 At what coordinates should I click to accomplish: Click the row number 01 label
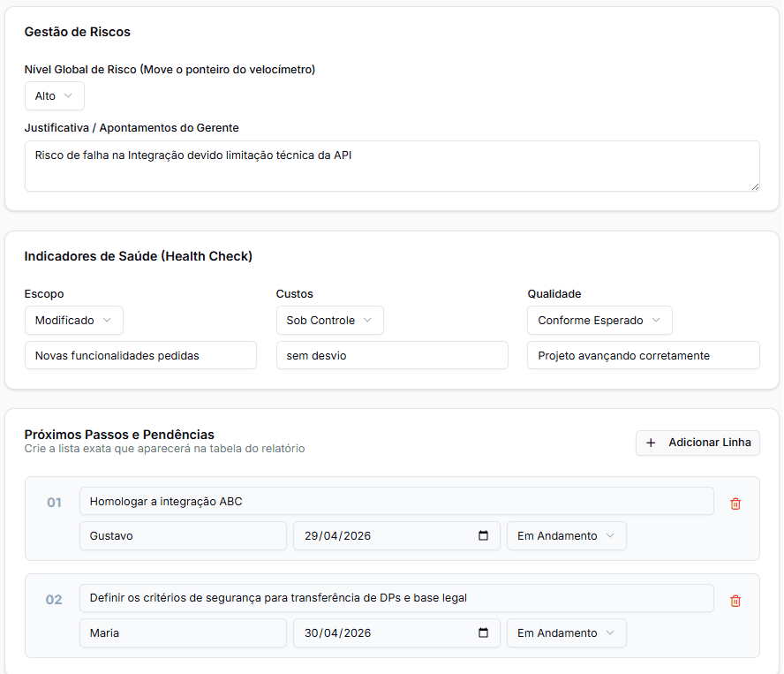[54, 503]
